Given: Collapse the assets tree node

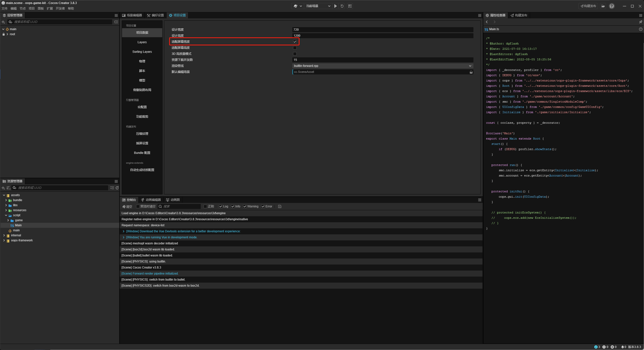Looking at the screenshot, I should coord(4,195).
